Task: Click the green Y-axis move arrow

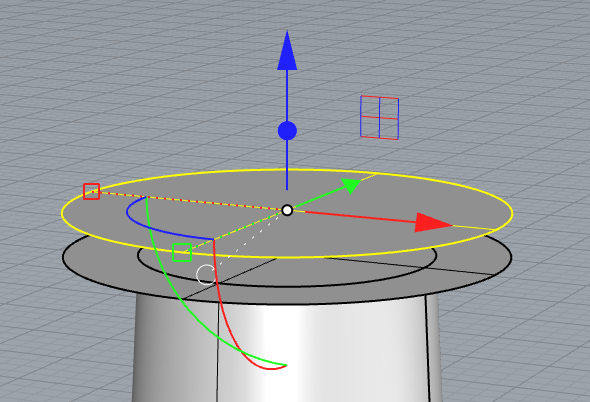Action: [x=351, y=186]
